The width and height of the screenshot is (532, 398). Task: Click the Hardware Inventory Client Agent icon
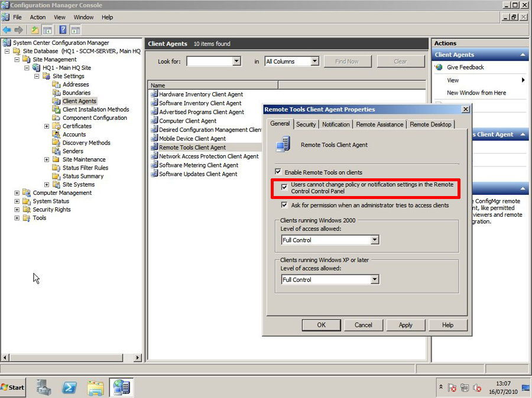[154, 94]
